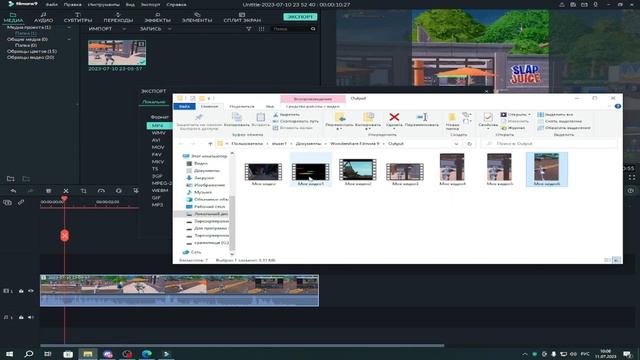Click the timeline horizontal scrollbar
Viewport: 640px width, 360px height.
(242, 345)
